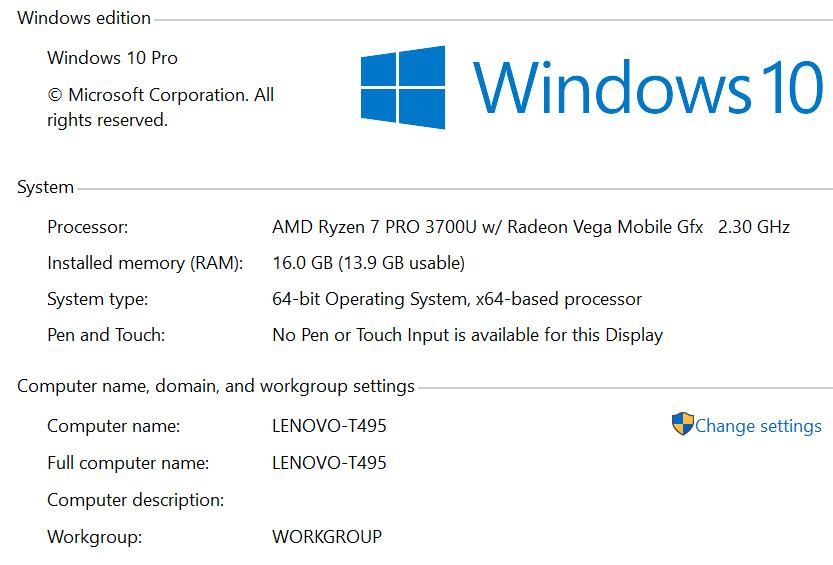Click the large Windows 10 wordmark
Viewport: 833px width, 565px height.
[649, 87]
